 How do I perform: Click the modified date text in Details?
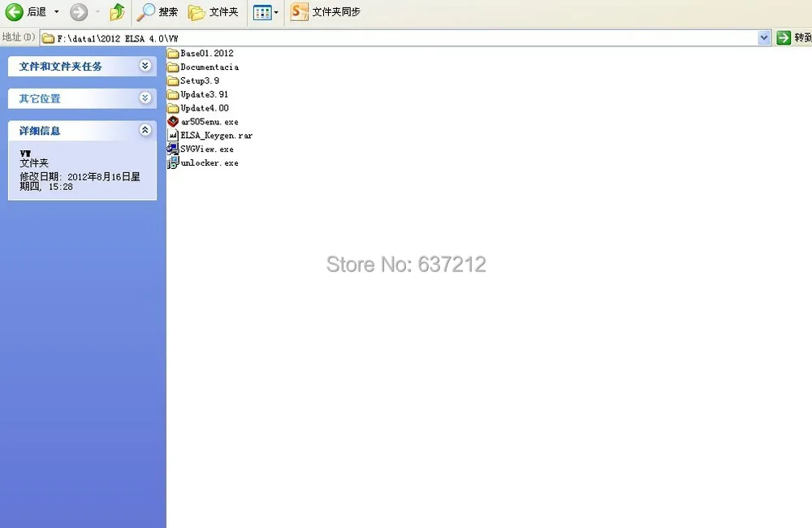(x=80, y=181)
